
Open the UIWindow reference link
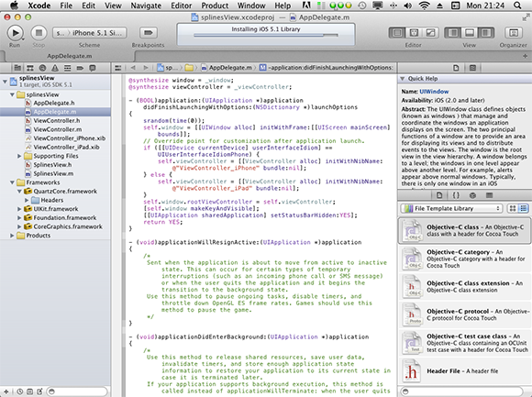click(434, 92)
